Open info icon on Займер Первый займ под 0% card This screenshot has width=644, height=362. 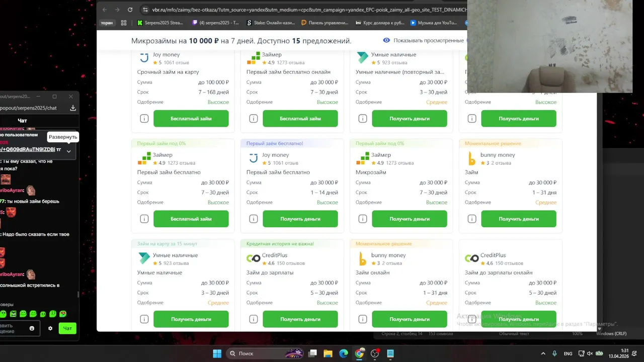144,219
